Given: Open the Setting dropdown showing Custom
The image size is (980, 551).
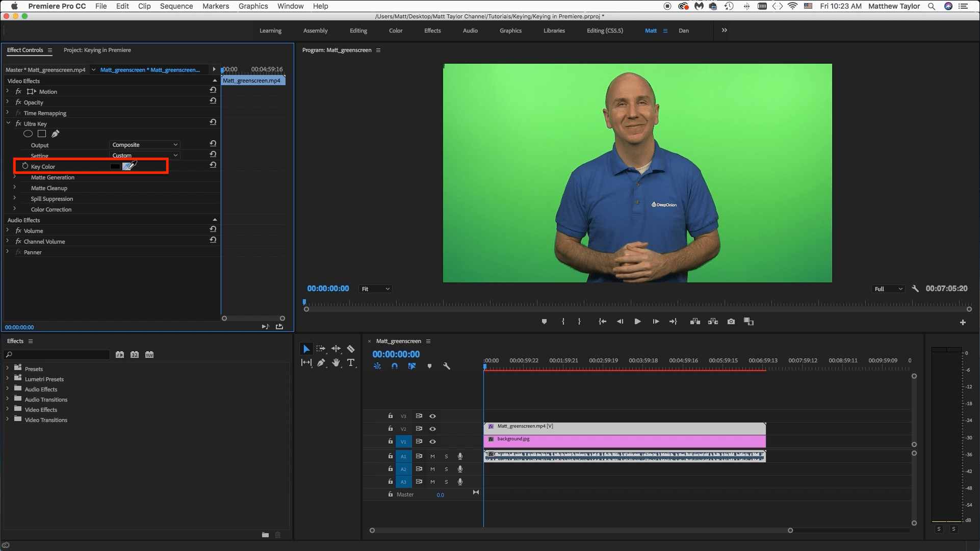Looking at the screenshot, I should tap(144, 155).
